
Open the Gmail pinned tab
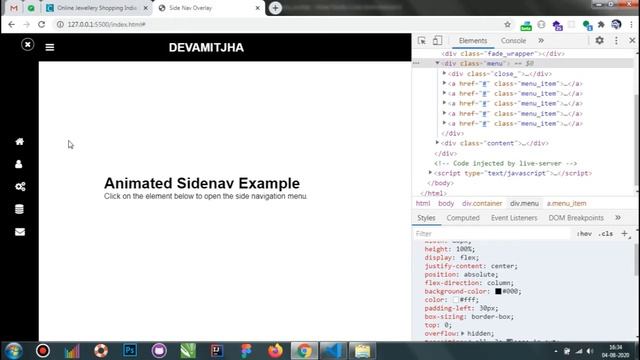coord(13,8)
